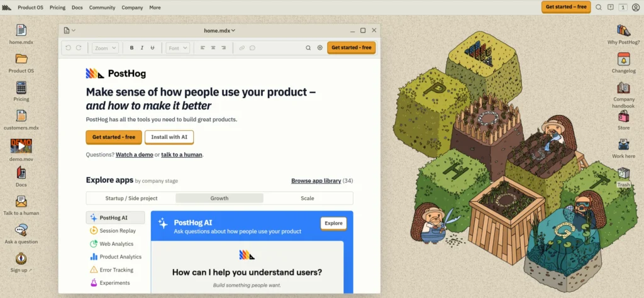
Task: Open the help chat icon in top bar
Action: [x=611, y=7]
